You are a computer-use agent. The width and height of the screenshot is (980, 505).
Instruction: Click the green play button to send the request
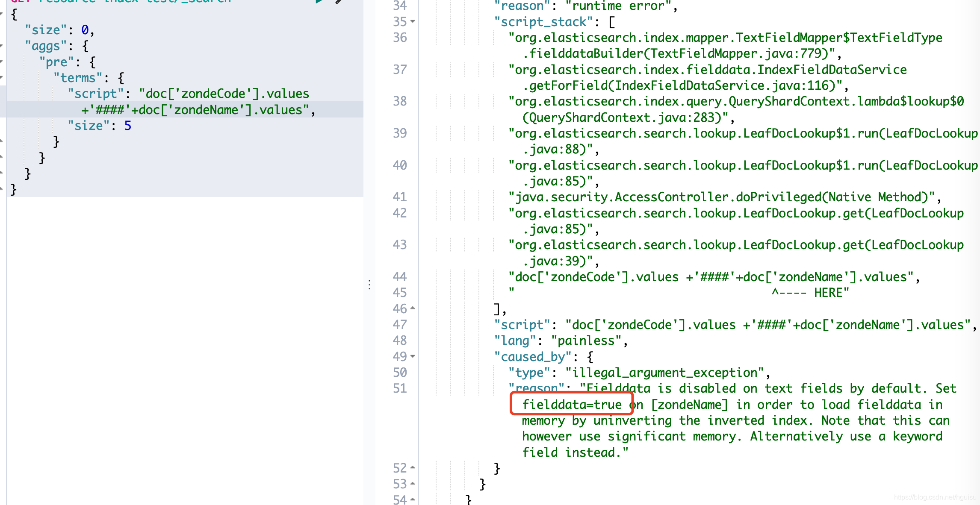click(x=319, y=2)
